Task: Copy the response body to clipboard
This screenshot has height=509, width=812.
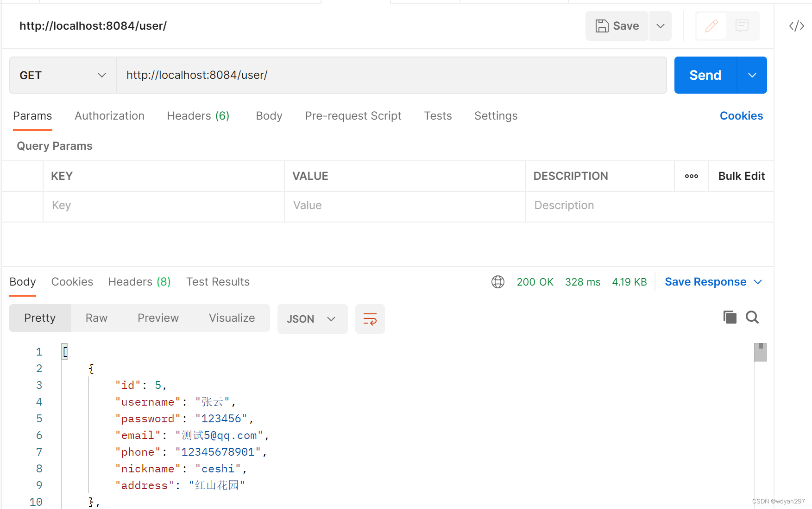Action: coord(730,317)
